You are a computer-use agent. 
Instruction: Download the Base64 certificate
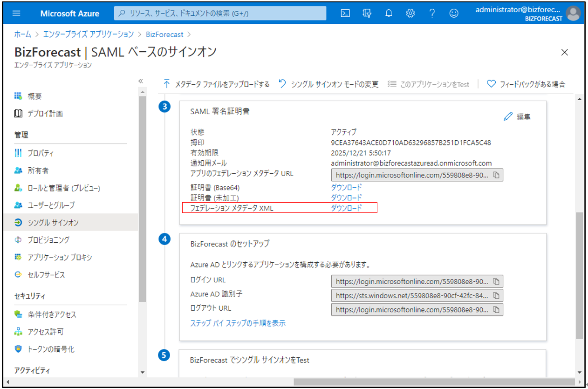[346, 187]
